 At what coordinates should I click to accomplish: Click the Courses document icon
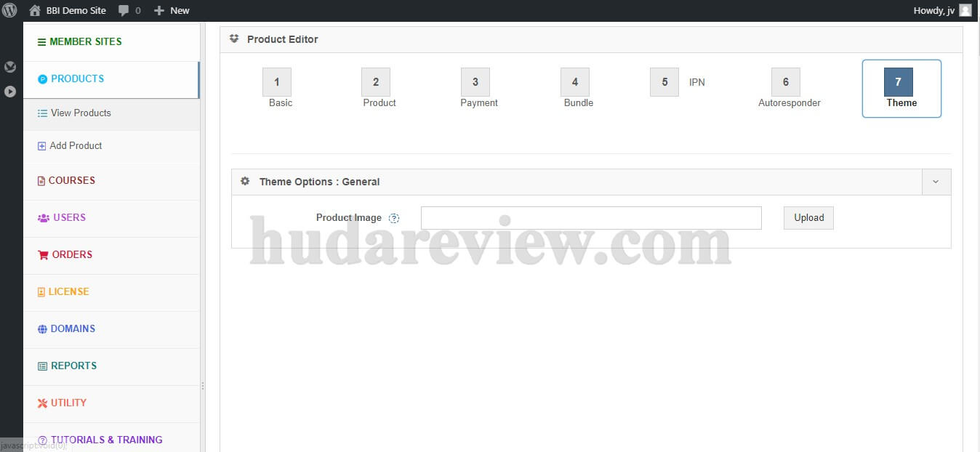coord(42,180)
